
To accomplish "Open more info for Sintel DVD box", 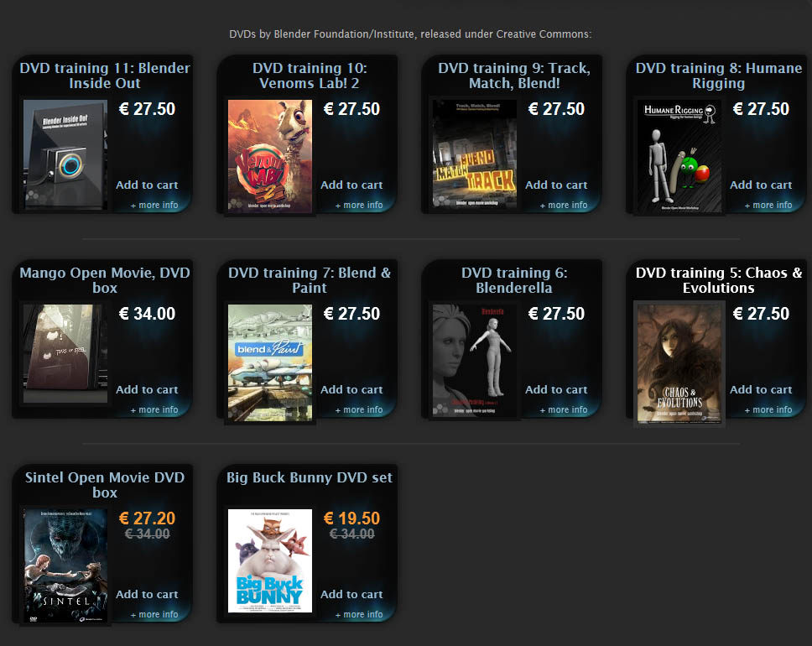I will tap(154, 614).
